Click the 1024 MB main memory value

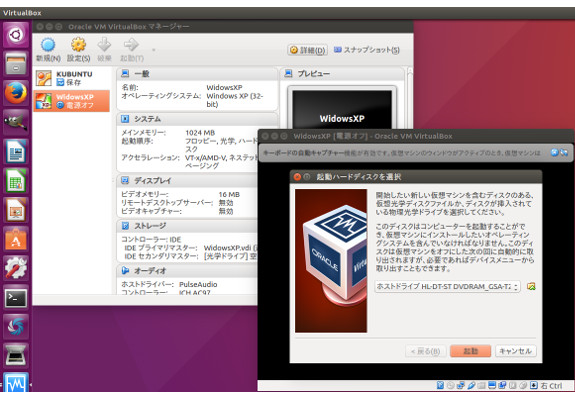tap(200, 133)
